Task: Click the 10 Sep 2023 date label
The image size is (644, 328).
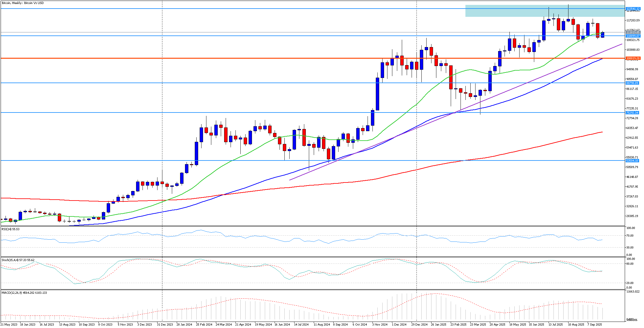Action: click(x=87, y=325)
